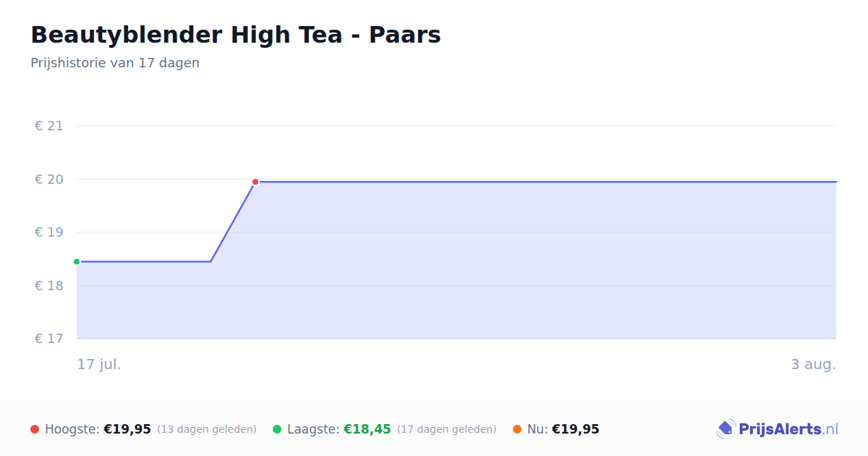
Task: Click the € 20 axis label
Action: point(49,179)
